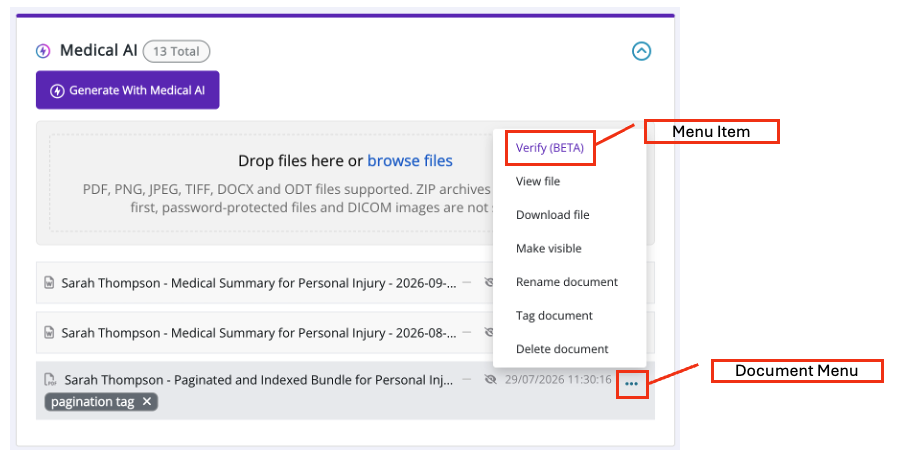Screen dimensions: 903x459
Task: Toggle hidden-eye icon on Paginated and Indexed Bundle row
Action: [x=490, y=380]
